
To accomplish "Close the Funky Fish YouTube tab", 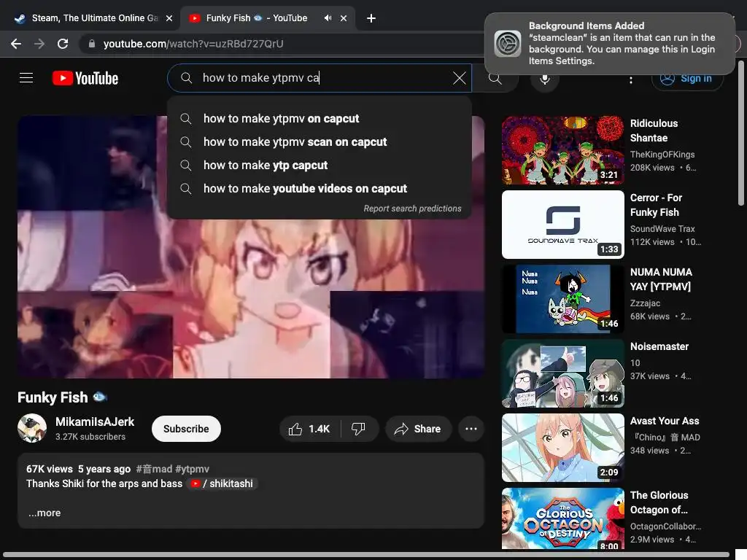I will [344, 18].
